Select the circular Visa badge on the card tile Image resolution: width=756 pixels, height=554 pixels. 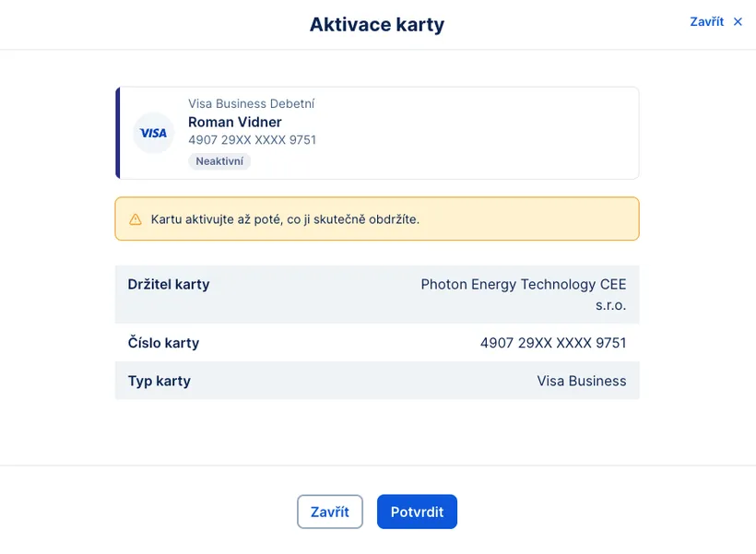pyautogui.click(x=153, y=133)
